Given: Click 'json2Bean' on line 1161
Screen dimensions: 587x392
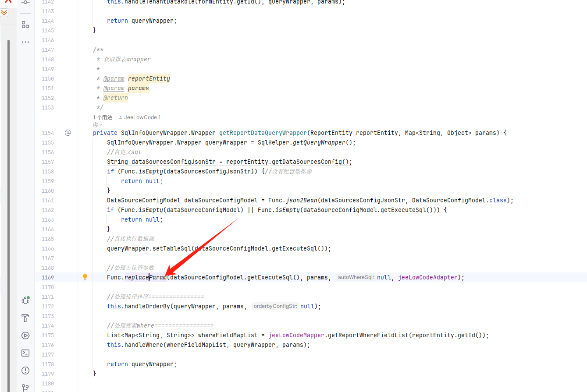Looking at the screenshot, I should point(302,200).
